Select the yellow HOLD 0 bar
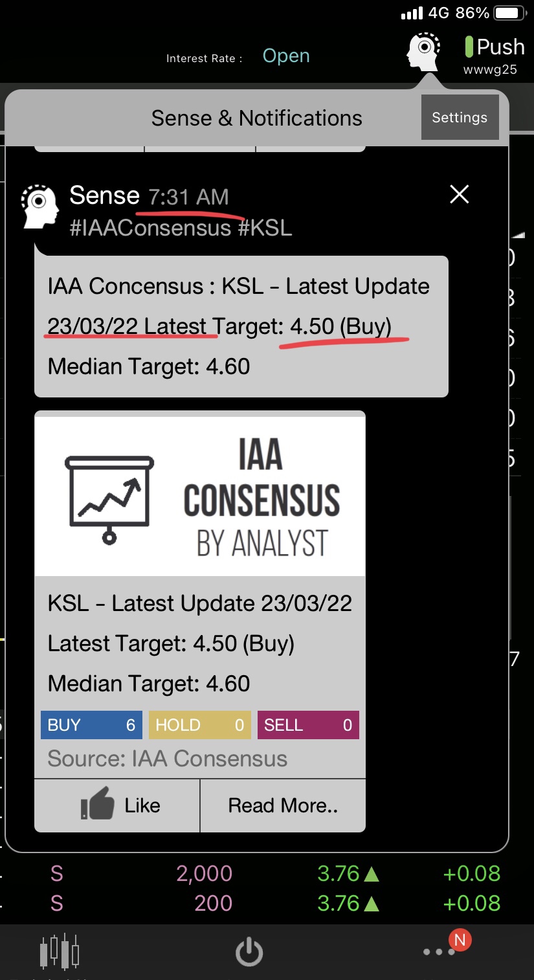This screenshot has width=534, height=980. coord(200,725)
